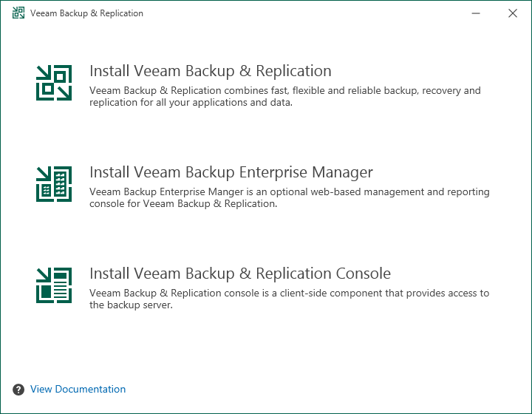Click the question mark help icon
Viewport: 532px width, 414px height.
point(18,390)
